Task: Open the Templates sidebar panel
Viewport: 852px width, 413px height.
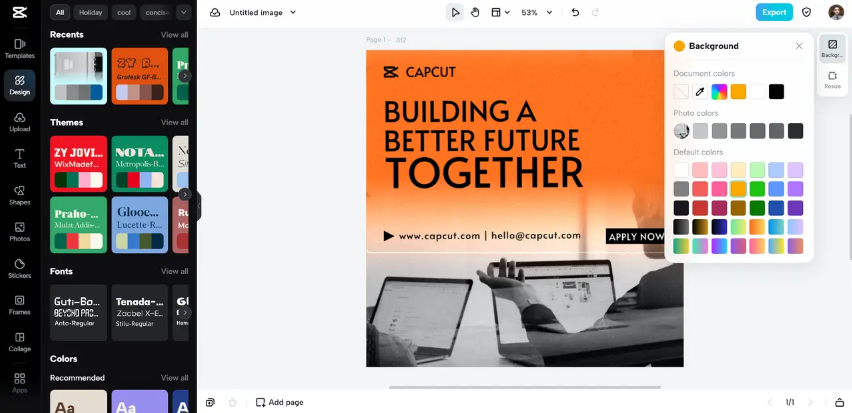Action: pos(20,48)
